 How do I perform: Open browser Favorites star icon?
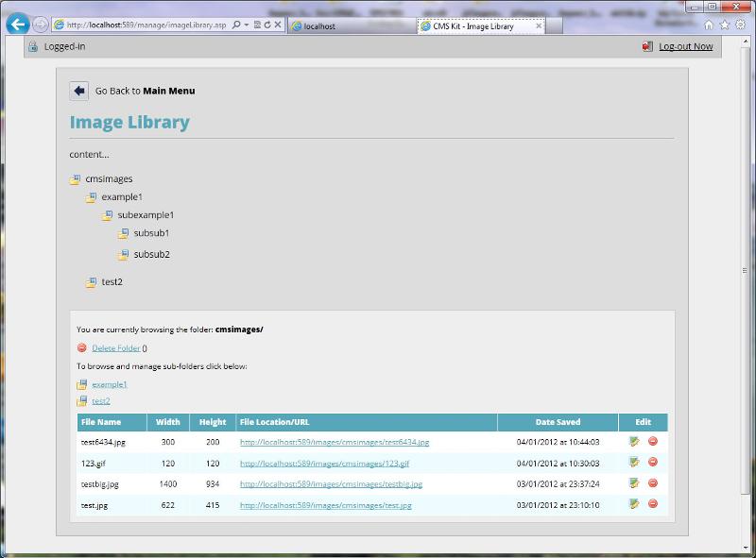(x=724, y=25)
